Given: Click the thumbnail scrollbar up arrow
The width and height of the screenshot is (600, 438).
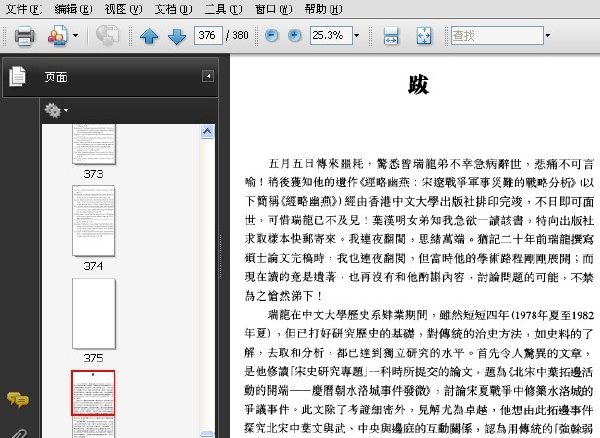Looking at the screenshot, I should (207, 131).
